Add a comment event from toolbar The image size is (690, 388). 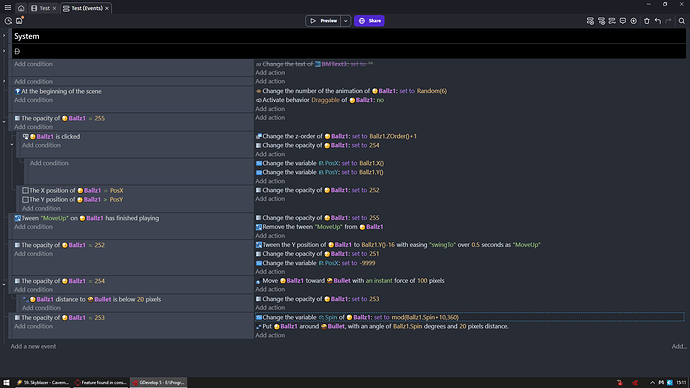(x=623, y=21)
